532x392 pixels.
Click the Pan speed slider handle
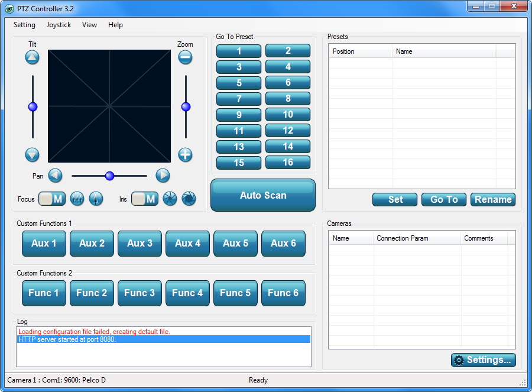pos(109,176)
